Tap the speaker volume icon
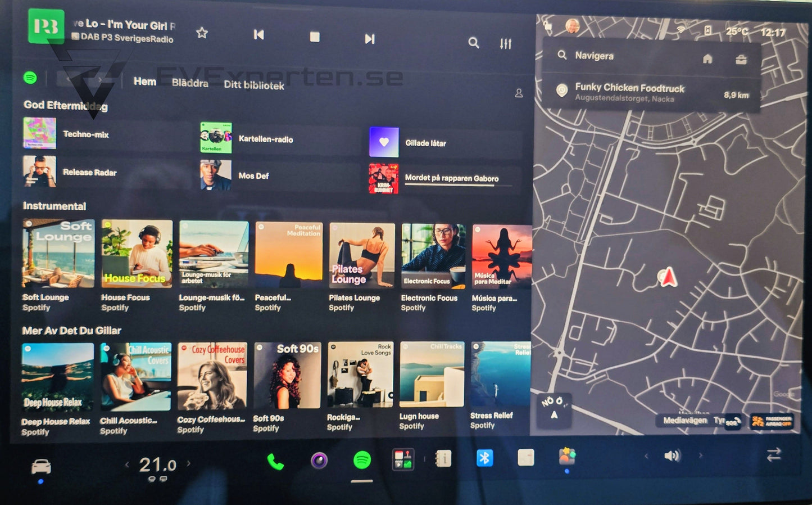 (x=672, y=456)
